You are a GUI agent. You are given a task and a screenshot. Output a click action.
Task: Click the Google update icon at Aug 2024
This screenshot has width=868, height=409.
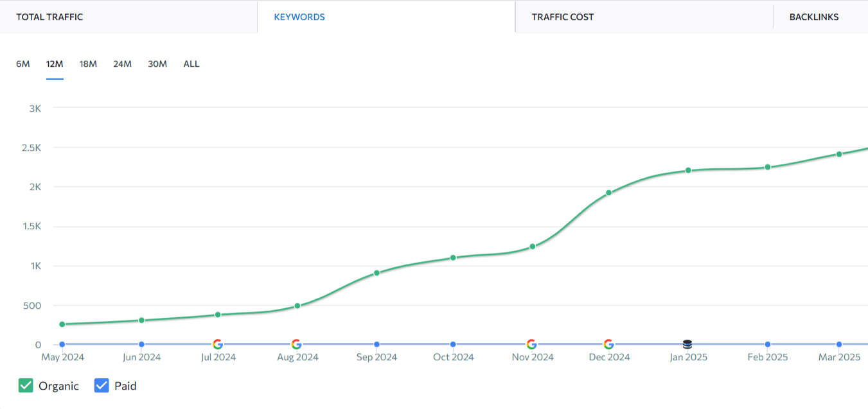pyautogui.click(x=296, y=344)
